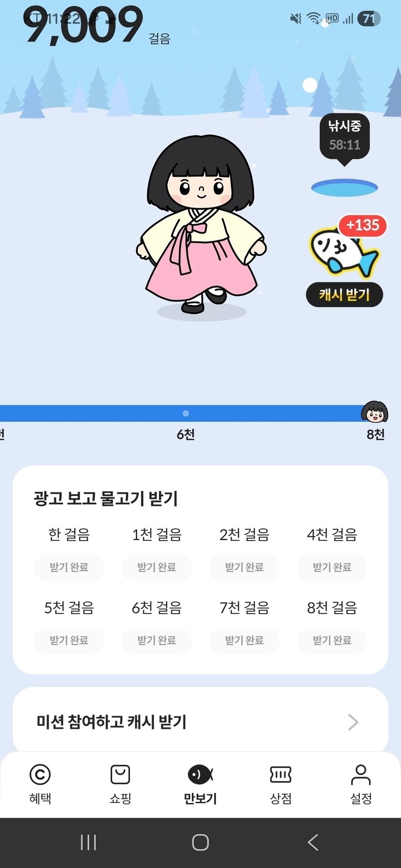Tap the Android recent apps button
This screenshot has height=868, width=401.
pyautogui.click(x=88, y=842)
